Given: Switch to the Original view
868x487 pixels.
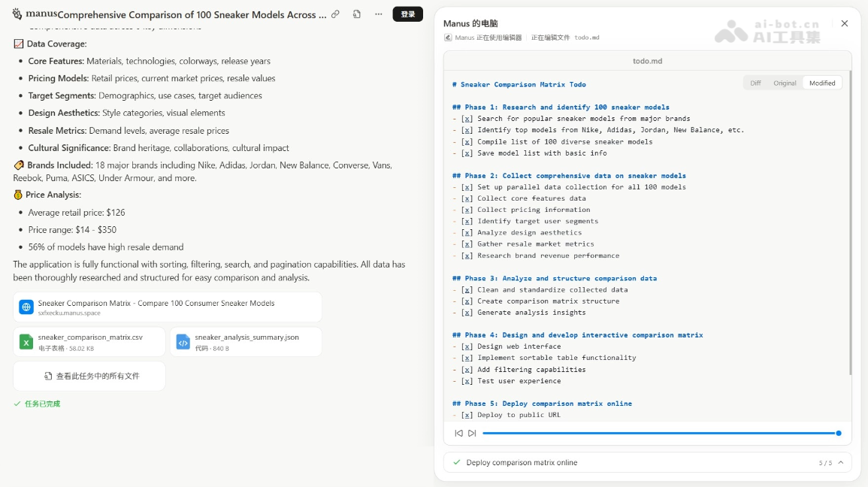Looking at the screenshot, I should (x=785, y=83).
